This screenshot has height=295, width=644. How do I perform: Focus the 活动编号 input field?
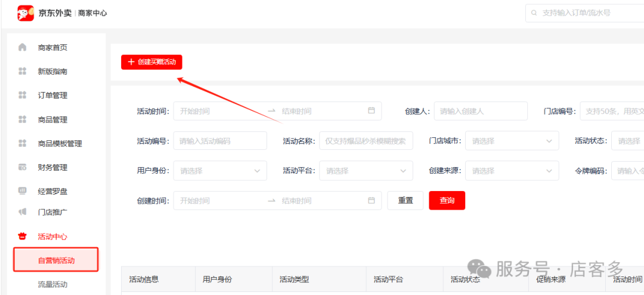click(219, 141)
